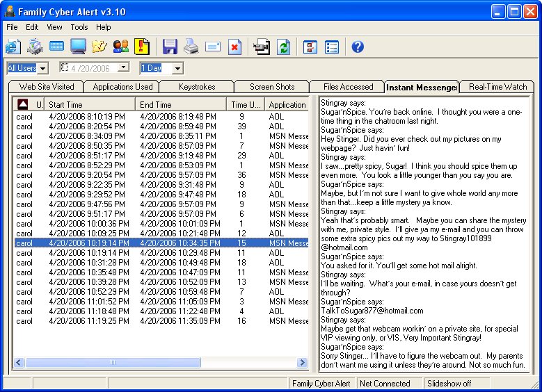The height and width of the screenshot is (392, 542).
Task: Select the row starting 4/20/2006 8:52:29 PM
Action: [x=161, y=165]
